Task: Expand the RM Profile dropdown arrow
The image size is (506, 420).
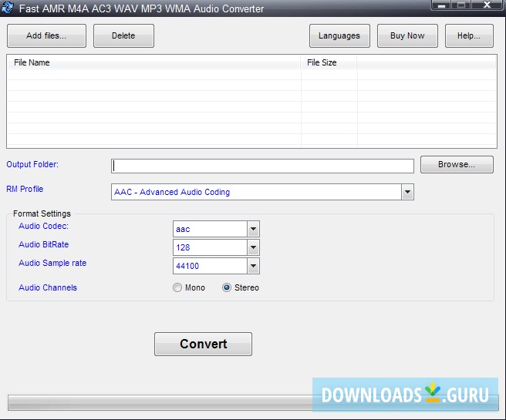Action: point(407,192)
